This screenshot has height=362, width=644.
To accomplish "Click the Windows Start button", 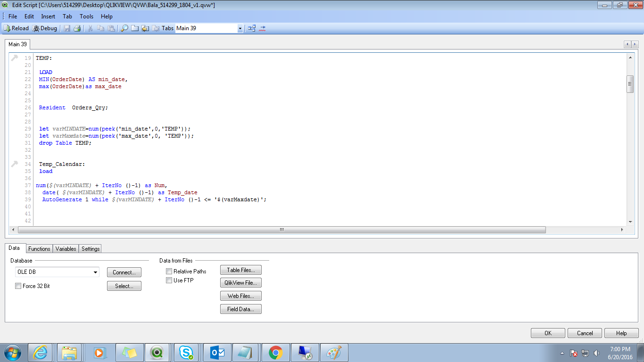I will click(12, 353).
